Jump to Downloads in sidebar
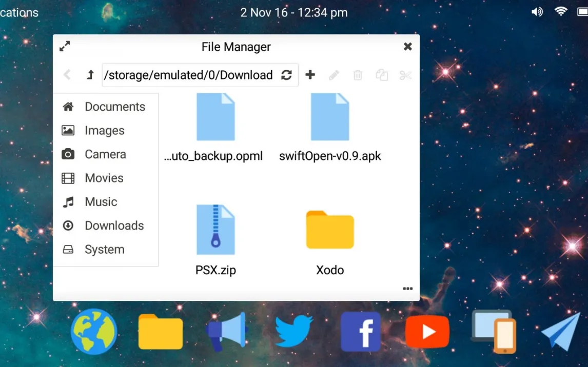 pos(106,226)
